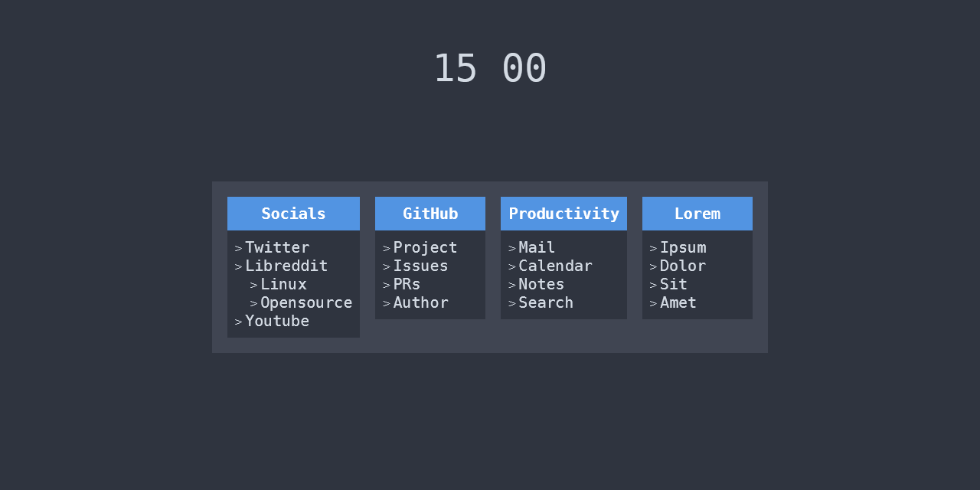The image size is (980, 490).
Task: Open the Youtube link
Action: (x=277, y=321)
